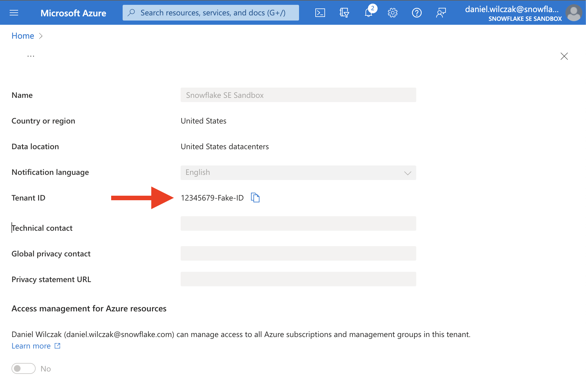This screenshot has height=392, width=586.
Task: Focus the resource search box
Action: click(x=211, y=13)
